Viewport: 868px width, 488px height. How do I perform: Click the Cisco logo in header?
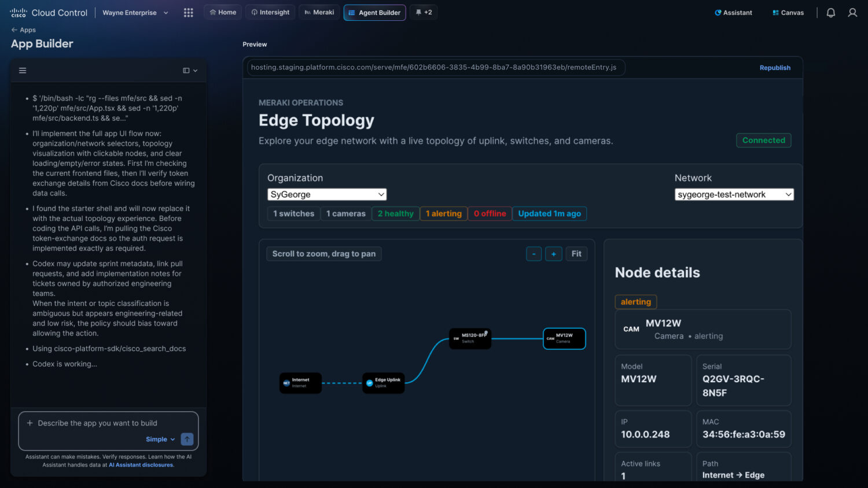tap(18, 12)
